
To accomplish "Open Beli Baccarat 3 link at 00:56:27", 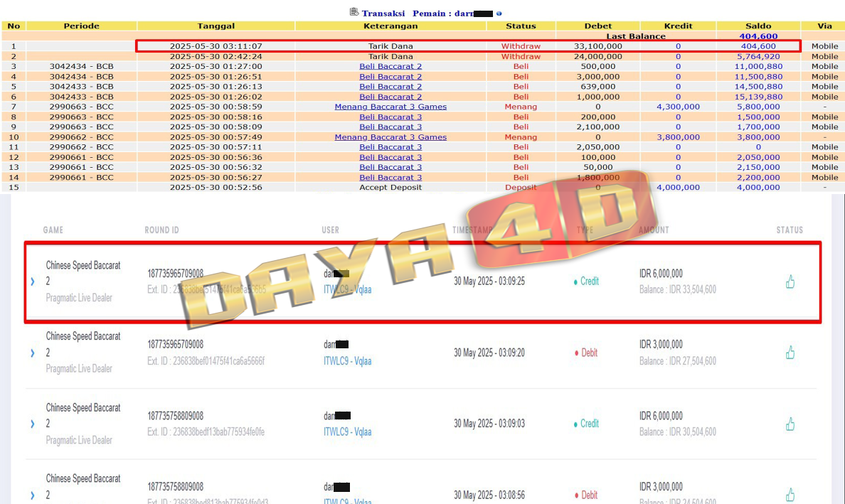I will pos(390,177).
